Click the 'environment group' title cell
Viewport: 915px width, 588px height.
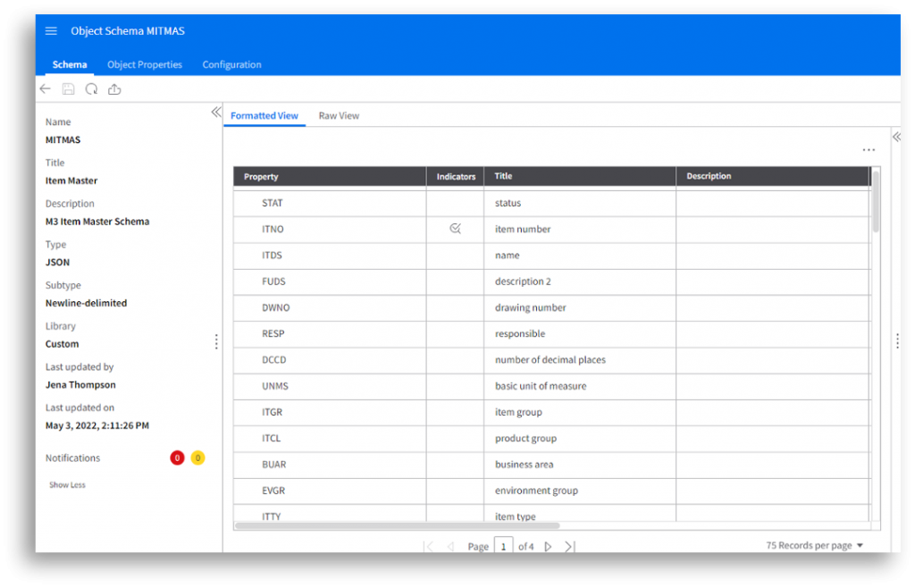point(580,491)
